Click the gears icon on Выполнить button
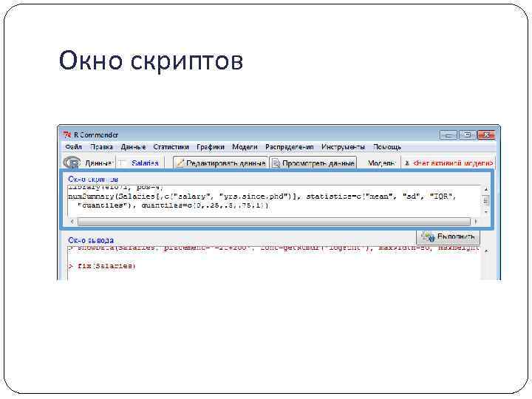Image resolution: width=532 pixels, height=399 pixels. coord(428,236)
